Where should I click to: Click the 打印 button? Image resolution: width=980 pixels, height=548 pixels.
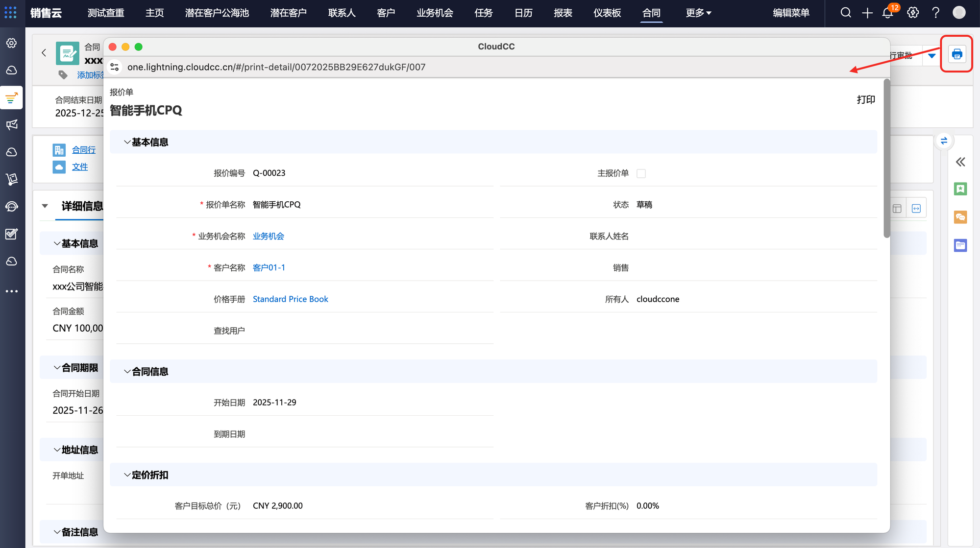(x=865, y=100)
